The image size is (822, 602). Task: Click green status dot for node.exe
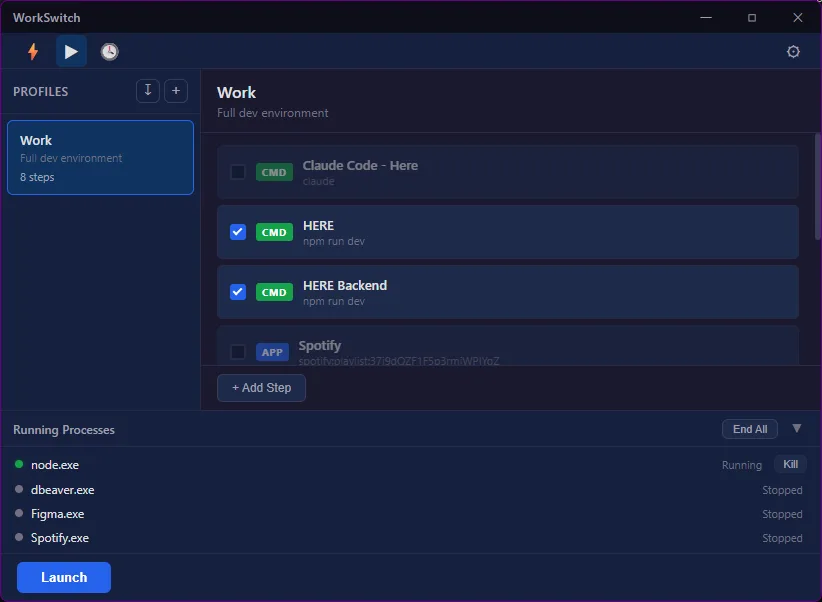click(19, 464)
